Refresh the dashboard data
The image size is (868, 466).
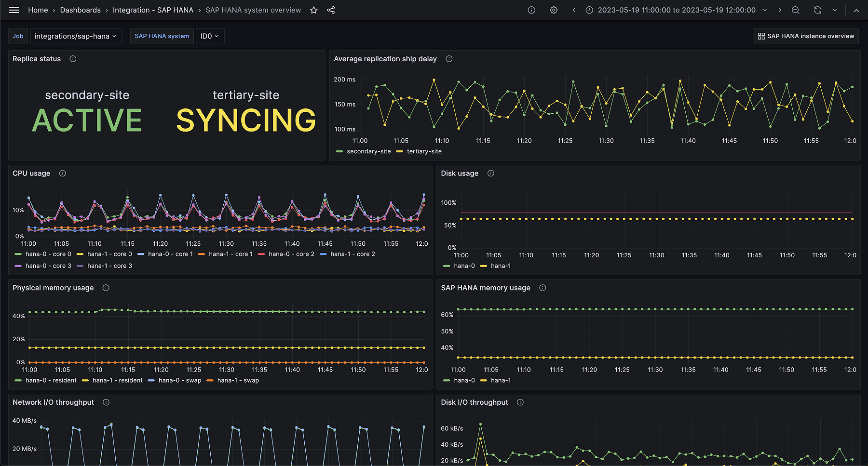[x=817, y=10]
